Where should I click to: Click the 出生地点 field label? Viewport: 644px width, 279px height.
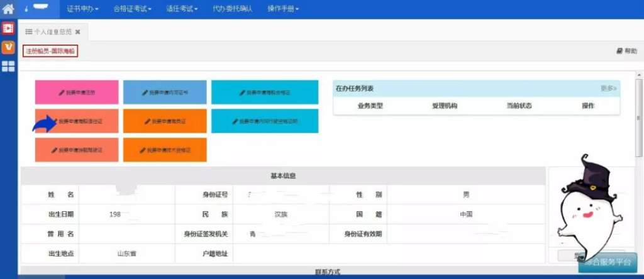click(61, 254)
